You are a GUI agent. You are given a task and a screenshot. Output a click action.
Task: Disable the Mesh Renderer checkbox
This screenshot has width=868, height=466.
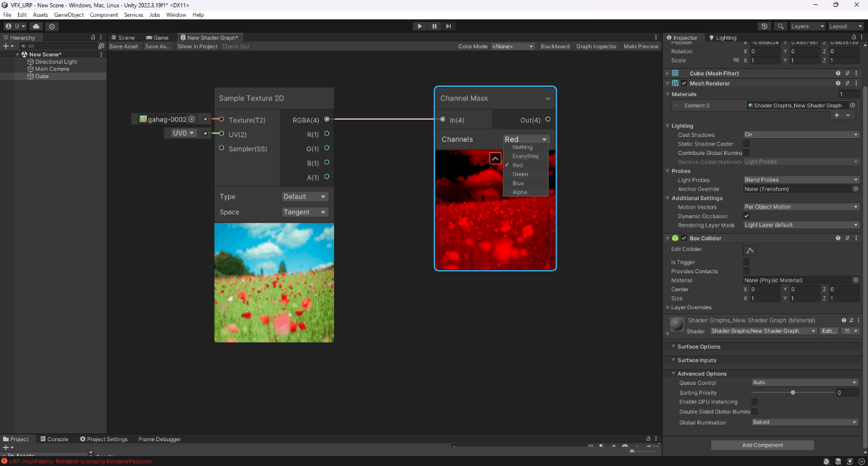(x=684, y=83)
